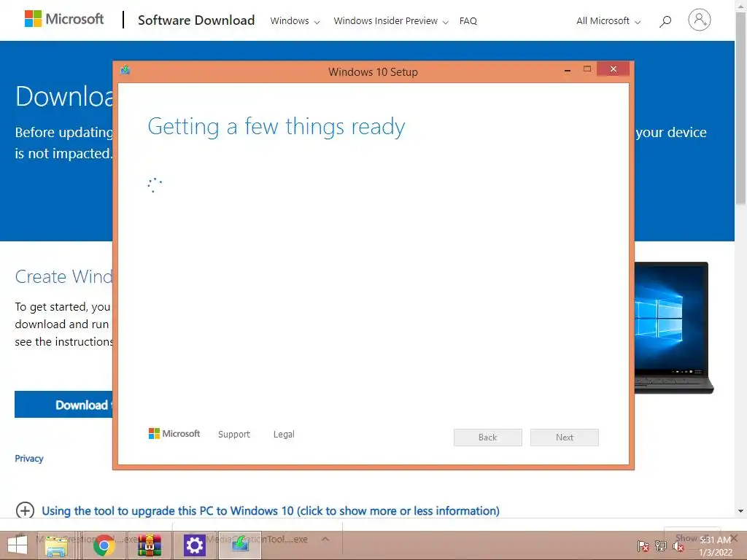747x560 pixels.
Task: Click the Legal link in Setup dialog
Action: tap(284, 435)
